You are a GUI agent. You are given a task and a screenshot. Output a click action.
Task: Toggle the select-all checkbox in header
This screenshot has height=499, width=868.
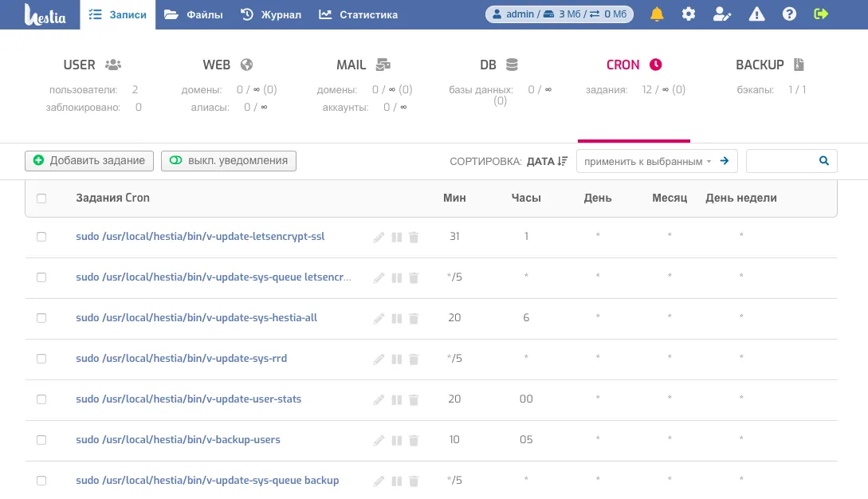(41, 198)
